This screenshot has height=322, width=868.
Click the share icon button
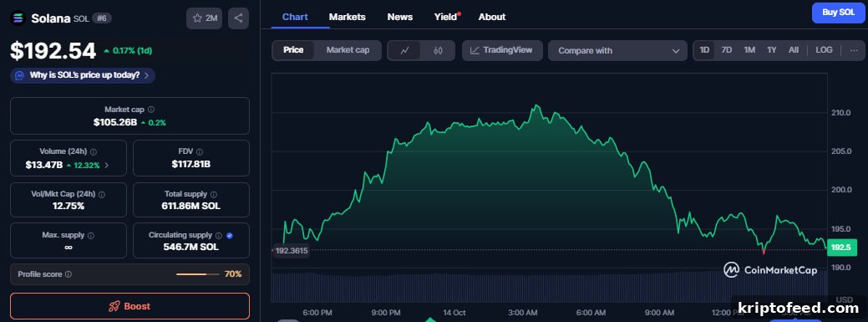tap(239, 18)
